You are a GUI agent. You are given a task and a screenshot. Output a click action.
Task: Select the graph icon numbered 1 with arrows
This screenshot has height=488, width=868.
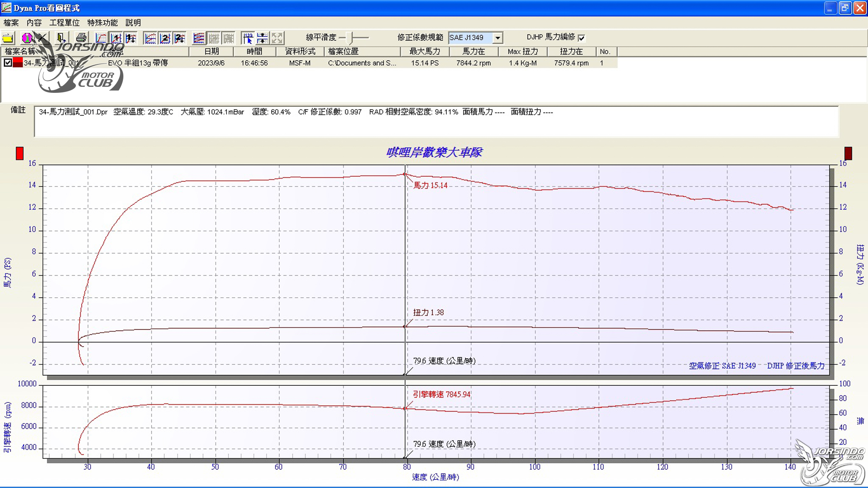(131, 38)
